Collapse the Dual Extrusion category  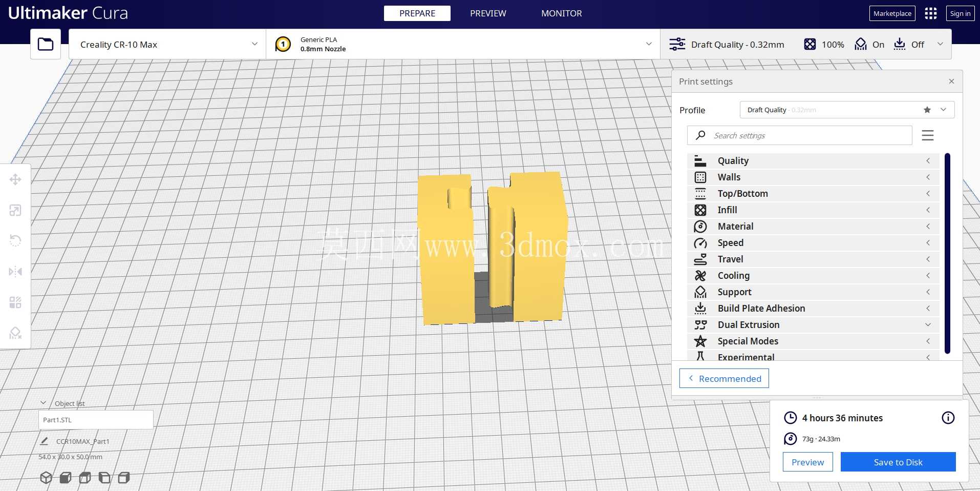[813, 325]
